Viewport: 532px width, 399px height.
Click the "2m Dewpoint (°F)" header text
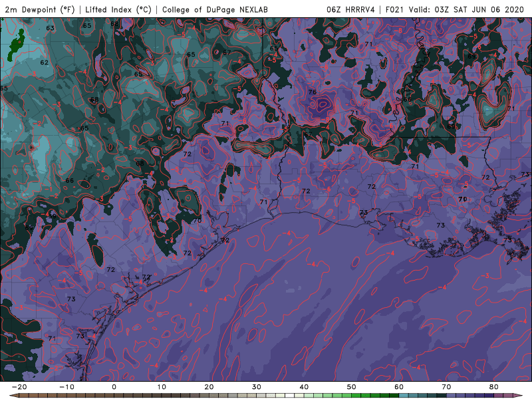tap(40, 9)
